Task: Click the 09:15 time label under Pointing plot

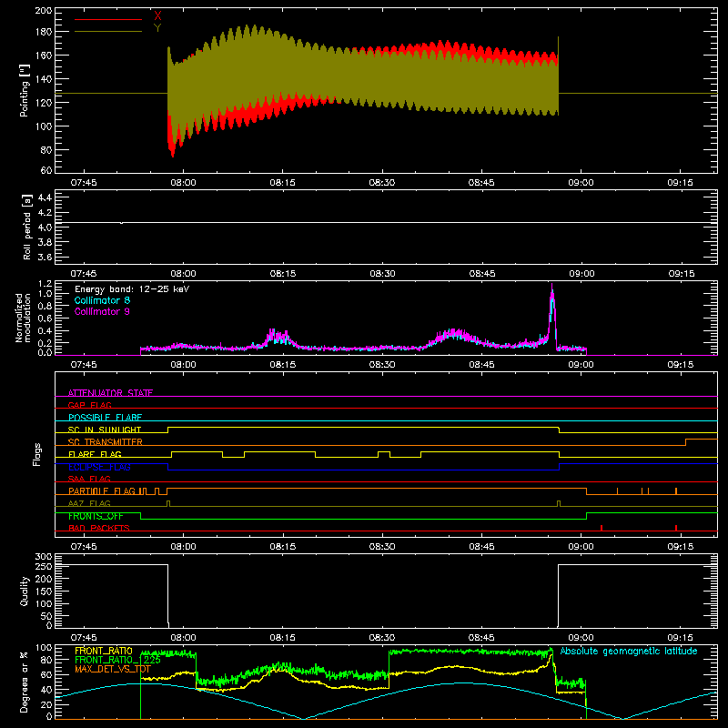Action: tap(680, 183)
